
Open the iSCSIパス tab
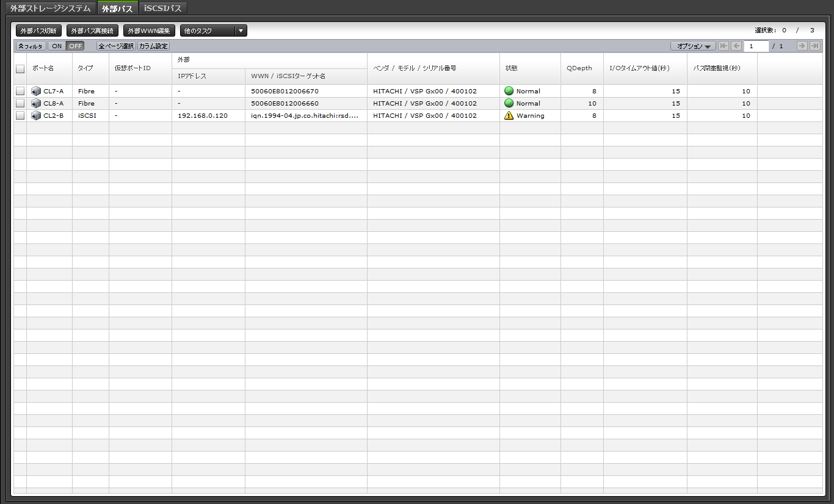pos(163,9)
